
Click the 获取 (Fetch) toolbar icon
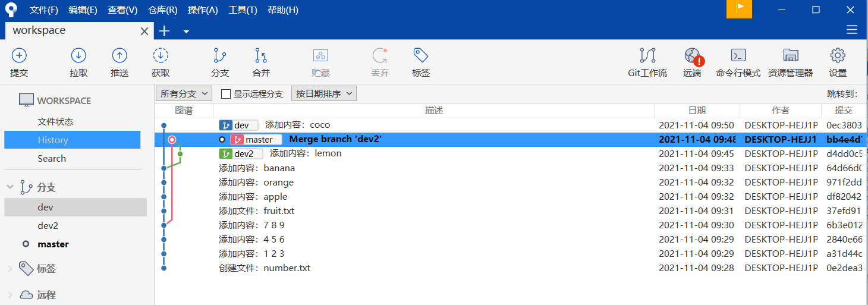(x=161, y=56)
